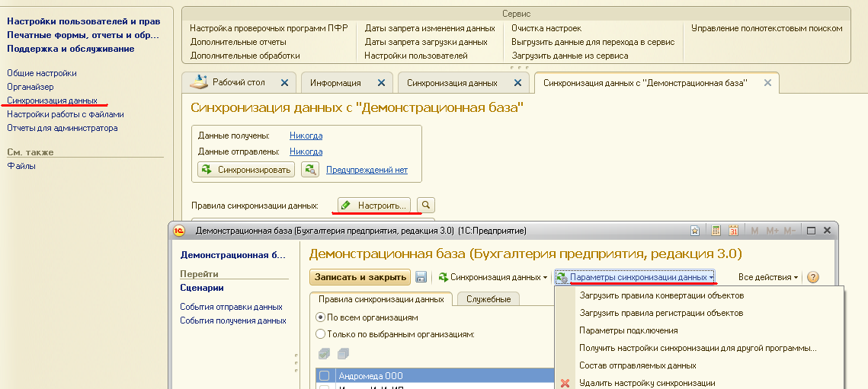This screenshot has width=868, height=389.
Task: Click the M- memory button in the title bar
Action: (x=790, y=231)
